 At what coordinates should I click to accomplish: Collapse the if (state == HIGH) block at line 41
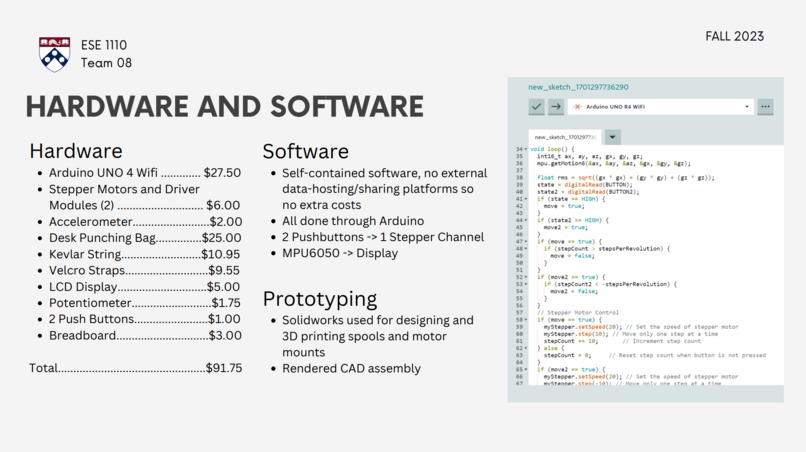point(525,198)
